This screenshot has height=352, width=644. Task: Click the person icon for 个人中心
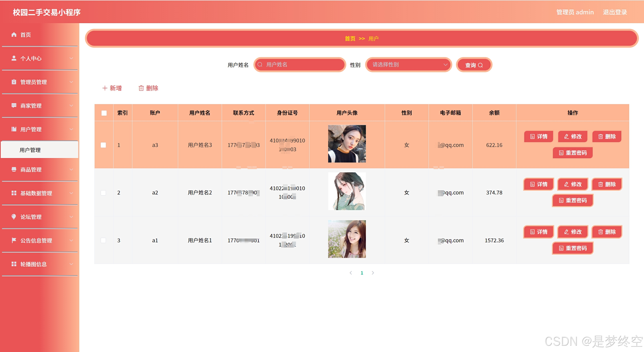pyautogui.click(x=14, y=58)
